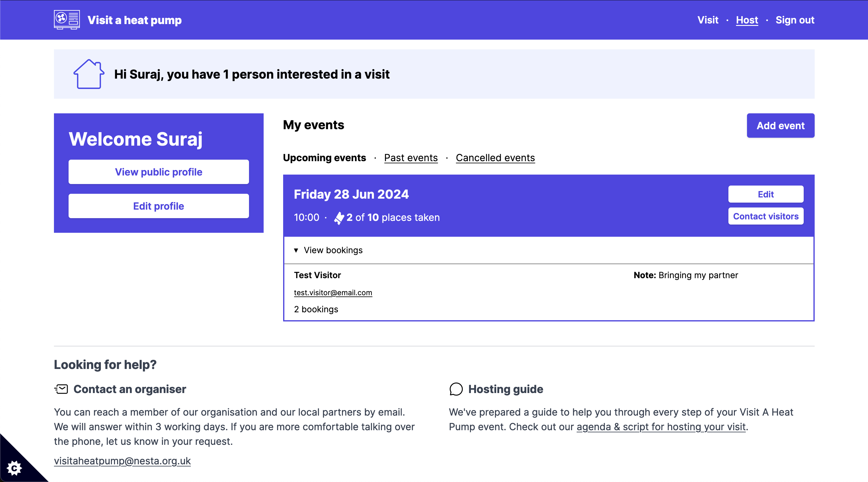Image resolution: width=868 pixels, height=482 pixels.
Task: Edit the Friday 28 Jun event
Action: point(766,194)
